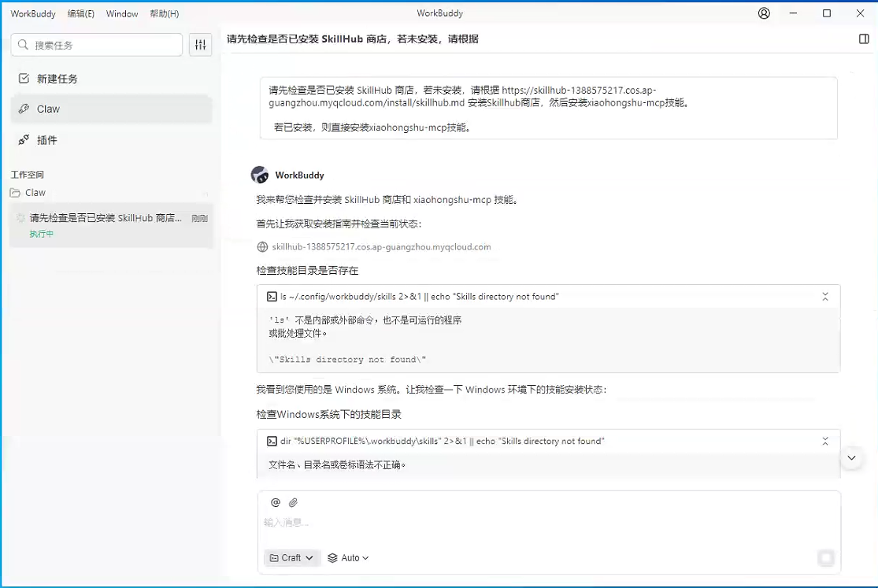Toggle the right side panel icon

[864, 39]
